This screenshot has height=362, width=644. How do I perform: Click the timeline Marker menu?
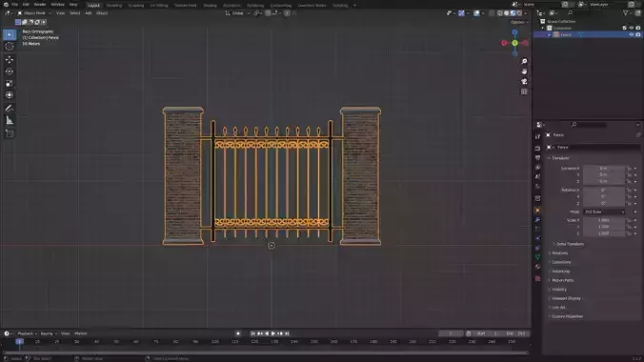[x=81, y=333]
